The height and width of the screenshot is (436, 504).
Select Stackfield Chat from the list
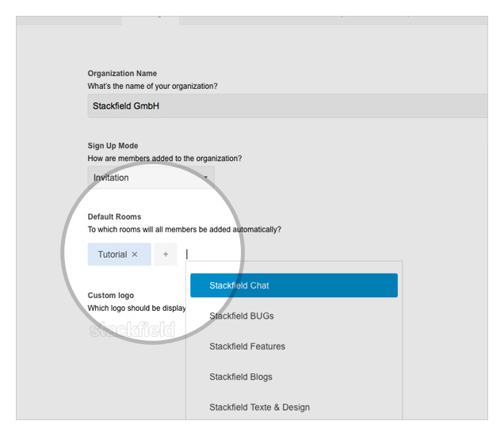point(294,285)
